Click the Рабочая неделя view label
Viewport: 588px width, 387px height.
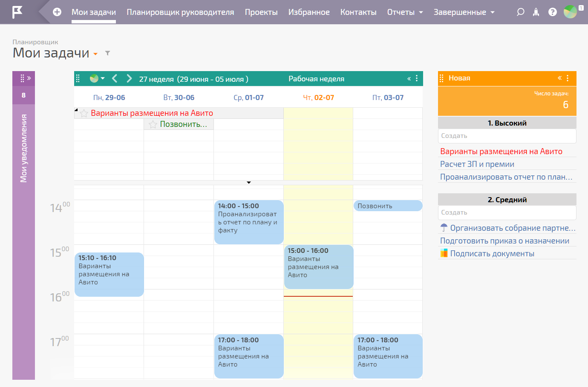click(x=316, y=79)
